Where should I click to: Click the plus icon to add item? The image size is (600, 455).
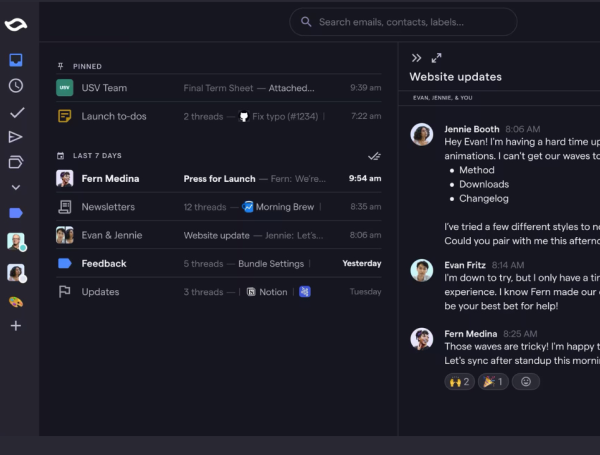(x=16, y=326)
